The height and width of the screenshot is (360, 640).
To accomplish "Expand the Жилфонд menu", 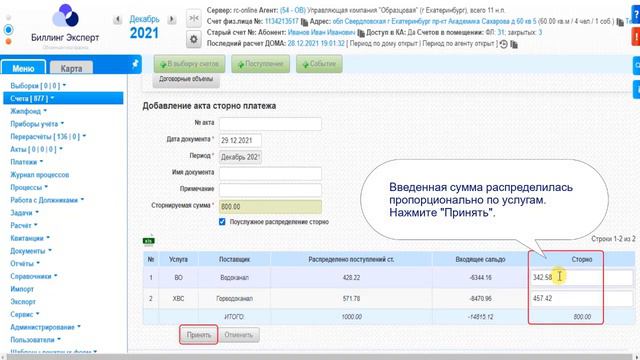I will pos(28,111).
